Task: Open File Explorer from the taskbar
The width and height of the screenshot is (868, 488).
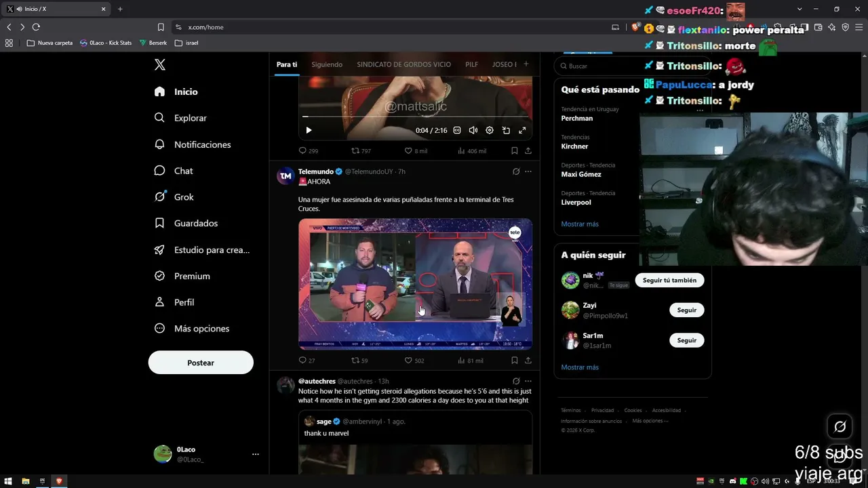Action: [x=25, y=481]
